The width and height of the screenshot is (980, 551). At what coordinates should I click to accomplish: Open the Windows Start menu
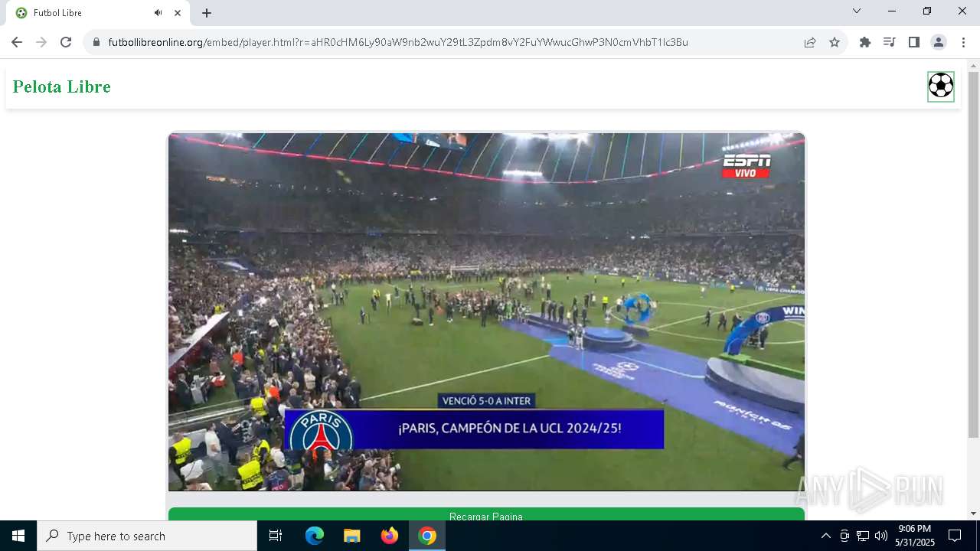pyautogui.click(x=18, y=536)
